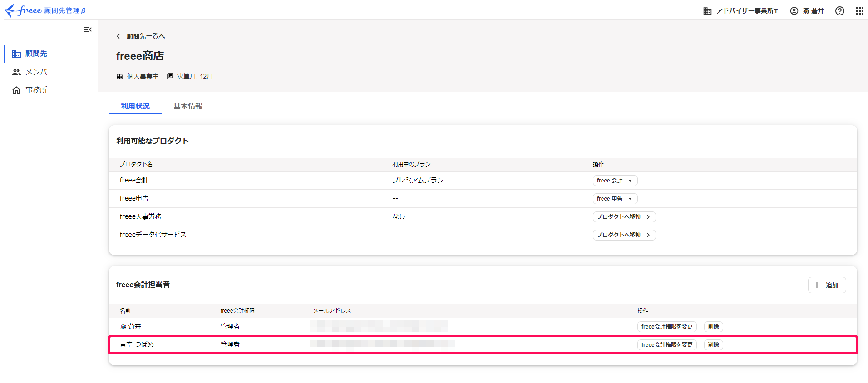868x383 pixels.
Task: Click the user account icon for 燕 蒼井
Action: click(794, 11)
